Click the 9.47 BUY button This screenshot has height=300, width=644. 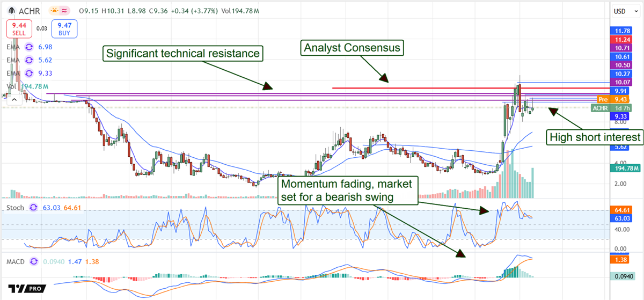[64, 28]
